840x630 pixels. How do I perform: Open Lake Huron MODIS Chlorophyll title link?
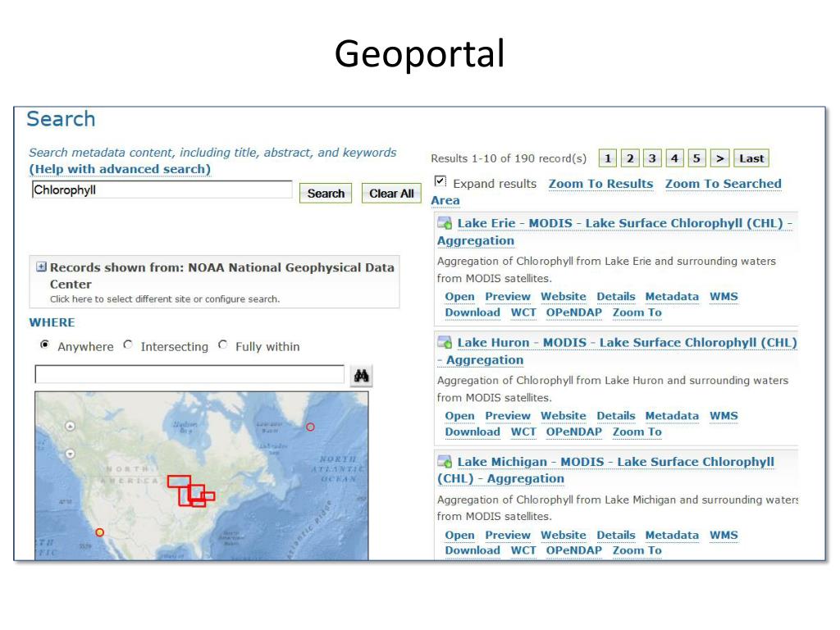click(x=617, y=351)
